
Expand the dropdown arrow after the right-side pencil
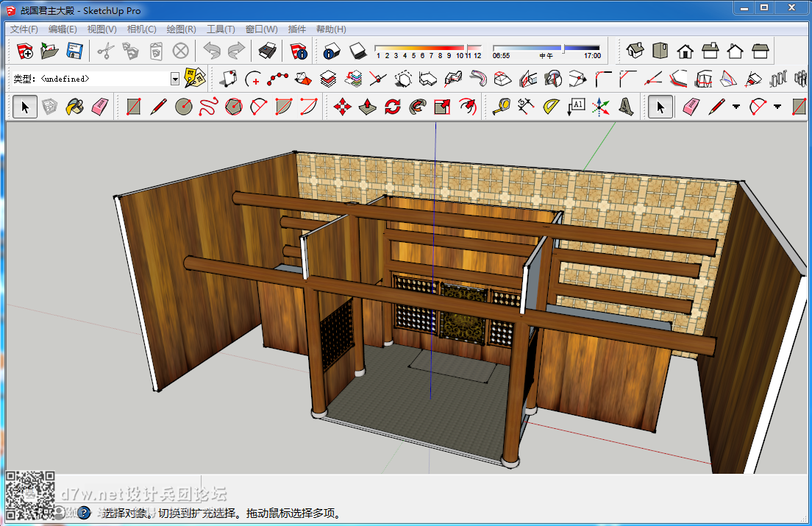[x=736, y=107]
